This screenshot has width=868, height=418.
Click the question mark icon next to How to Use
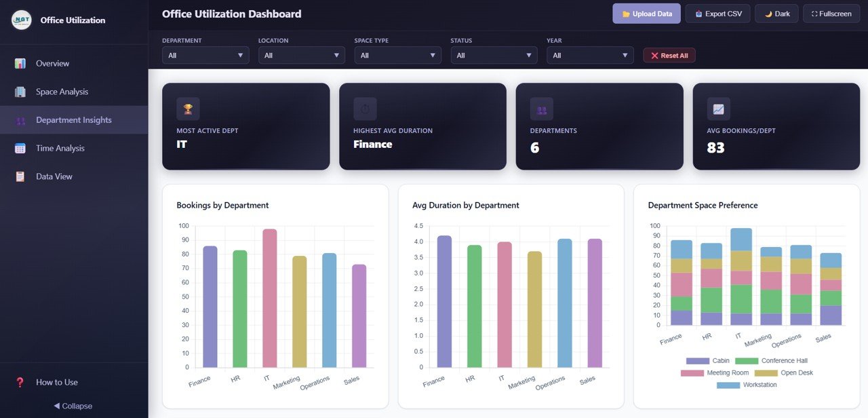pos(19,382)
